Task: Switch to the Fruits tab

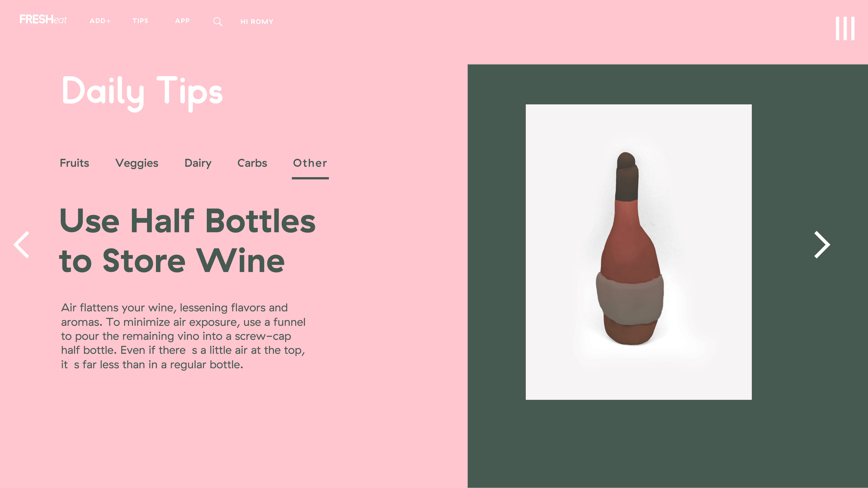Action: point(74,163)
